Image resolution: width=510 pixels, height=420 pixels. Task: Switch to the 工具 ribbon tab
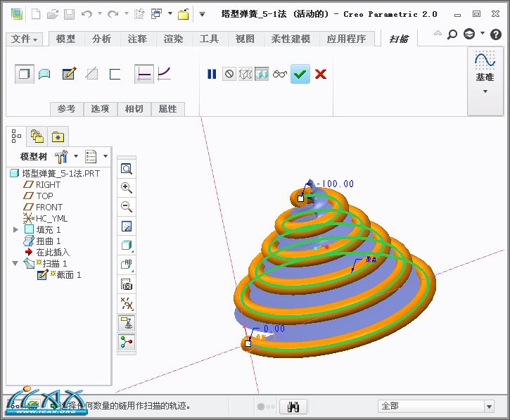coord(209,39)
